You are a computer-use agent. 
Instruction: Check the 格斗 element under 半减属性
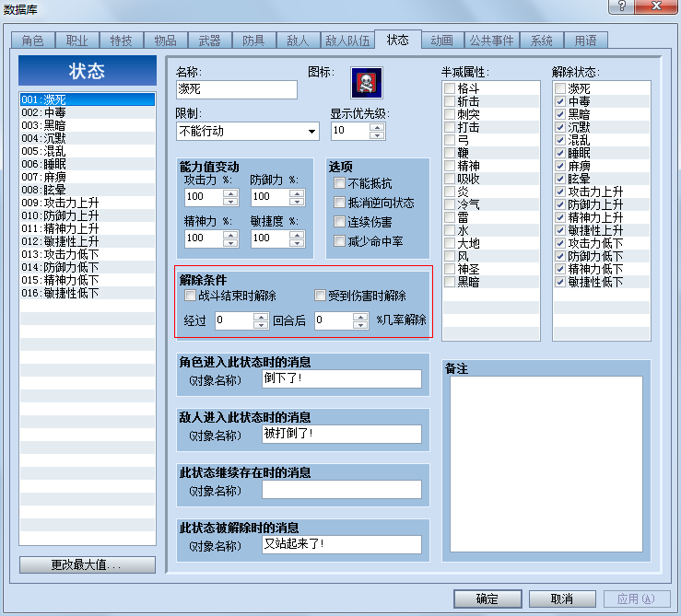(450, 88)
